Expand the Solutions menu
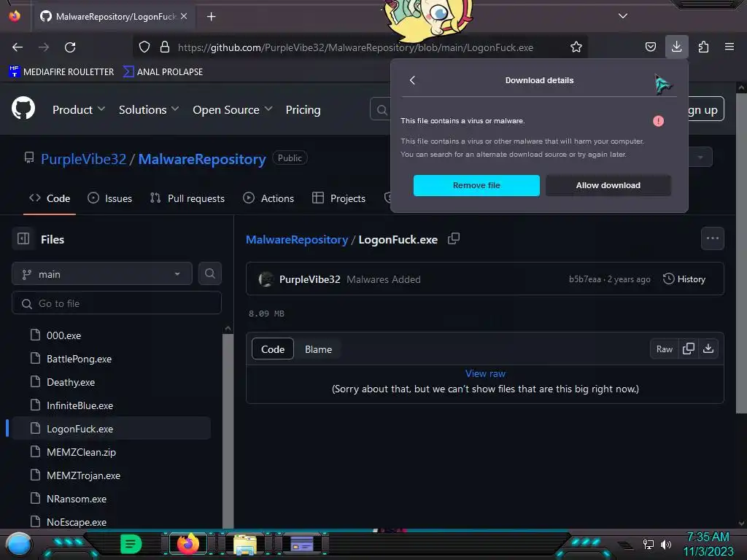This screenshot has height=560, width=747. tap(149, 109)
